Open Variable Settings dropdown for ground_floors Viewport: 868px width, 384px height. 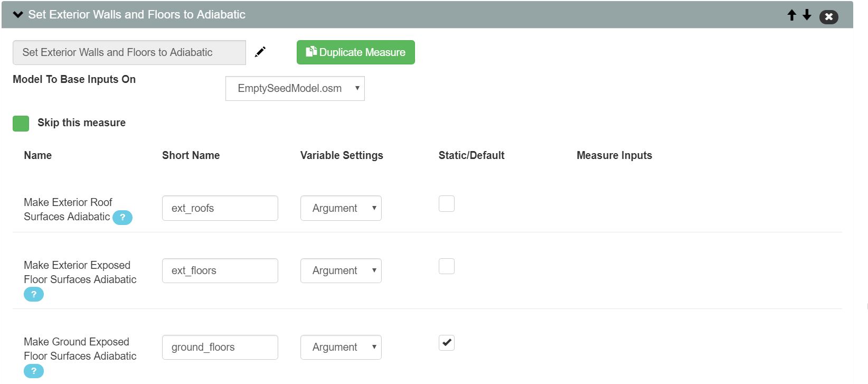341,347
